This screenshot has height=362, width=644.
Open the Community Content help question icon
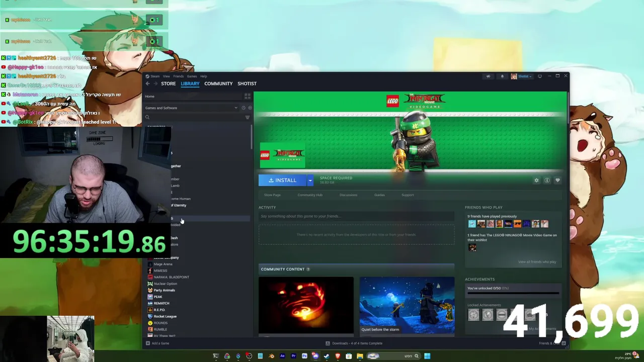(x=308, y=269)
